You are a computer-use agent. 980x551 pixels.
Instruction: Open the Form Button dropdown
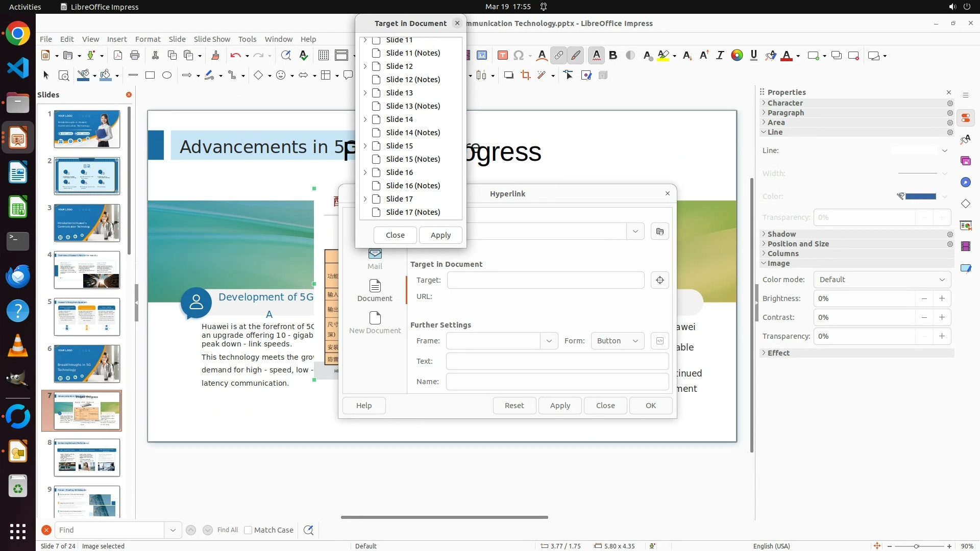tap(618, 341)
